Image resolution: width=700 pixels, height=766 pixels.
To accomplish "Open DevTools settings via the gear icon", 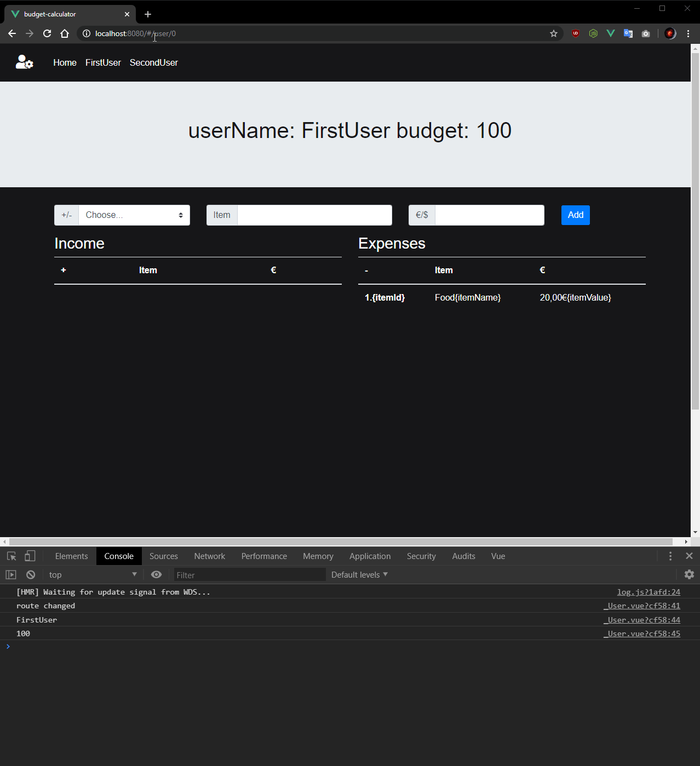I will 689,574.
